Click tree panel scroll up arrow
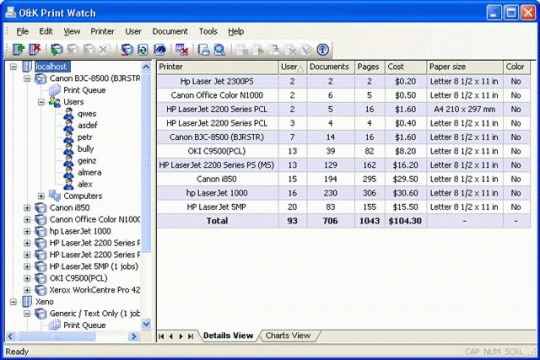The width and height of the screenshot is (540, 360). click(x=146, y=66)
